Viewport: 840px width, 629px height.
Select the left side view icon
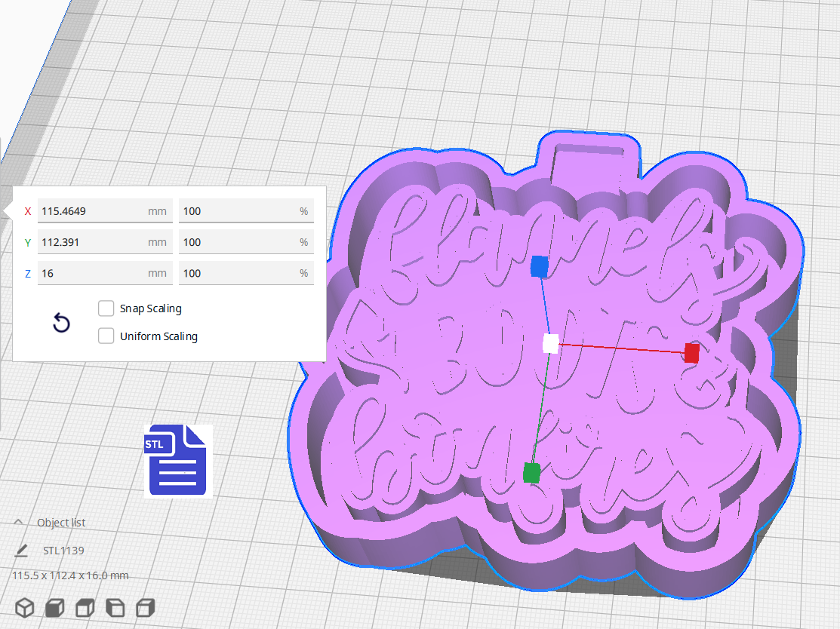click(115, 607)
